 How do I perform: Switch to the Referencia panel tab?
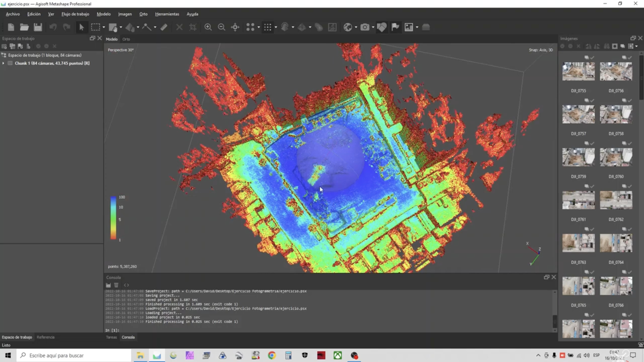45,337
